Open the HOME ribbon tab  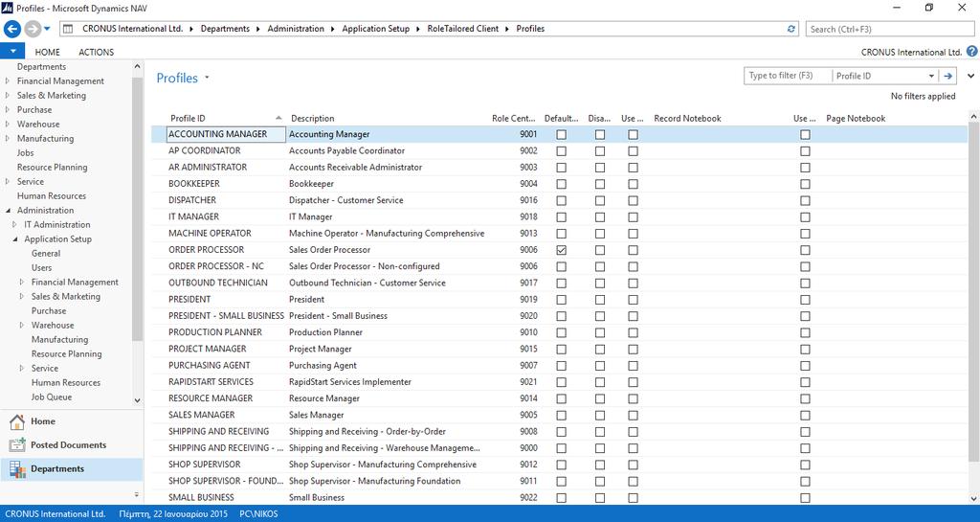[x=48, y=52]
